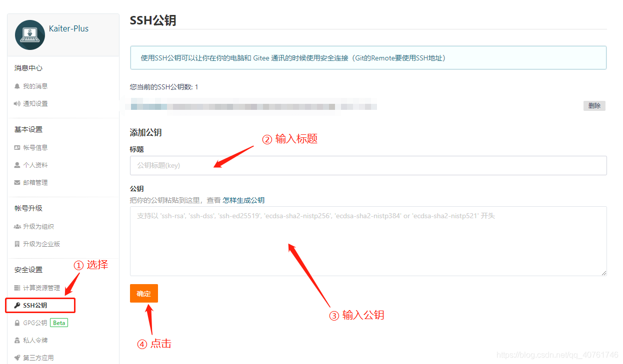The width and height of the screenshot is (623, 364).
Task: Focus the 公钥标题(key) title input field
Action: (x=368, y=165)
